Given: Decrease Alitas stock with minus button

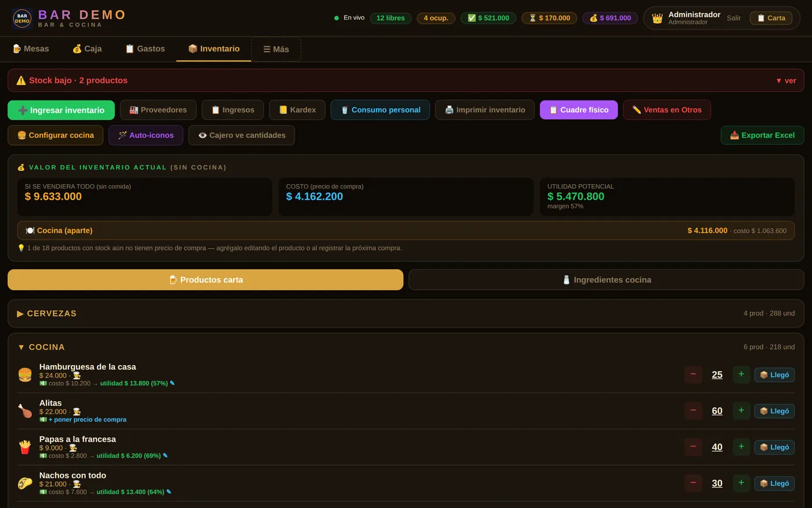Looking at the screenshot, I should [x=693, y=410].
